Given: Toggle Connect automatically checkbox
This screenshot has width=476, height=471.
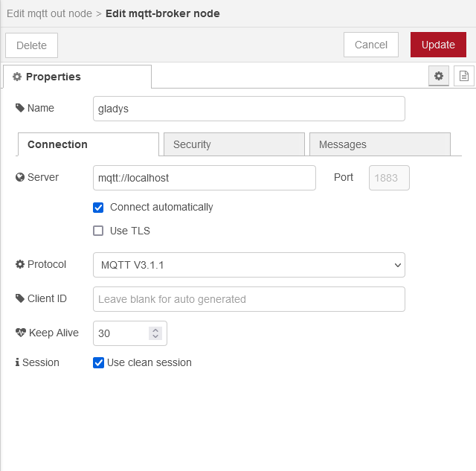Looking at the screenshot, I should tap(98, 208).
